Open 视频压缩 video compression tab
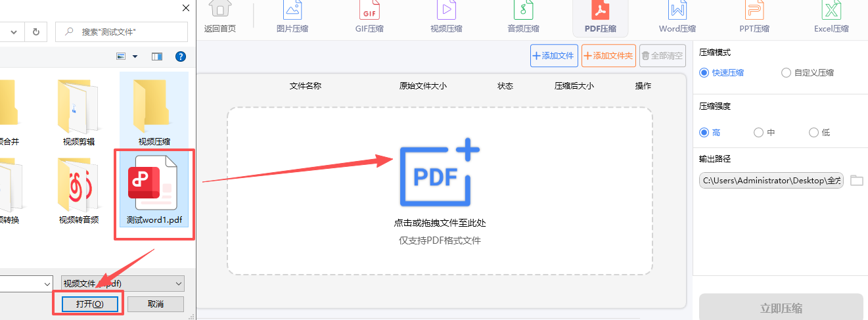This screenshot has height=320, width=868. click(446, 17)
